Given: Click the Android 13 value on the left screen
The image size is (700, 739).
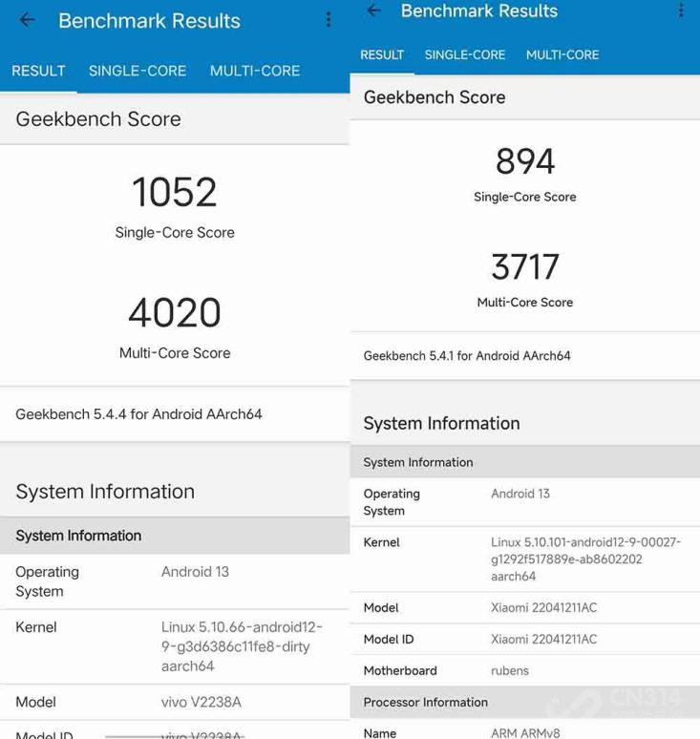Looking at the screenshot, I should [x=195, y=572].
